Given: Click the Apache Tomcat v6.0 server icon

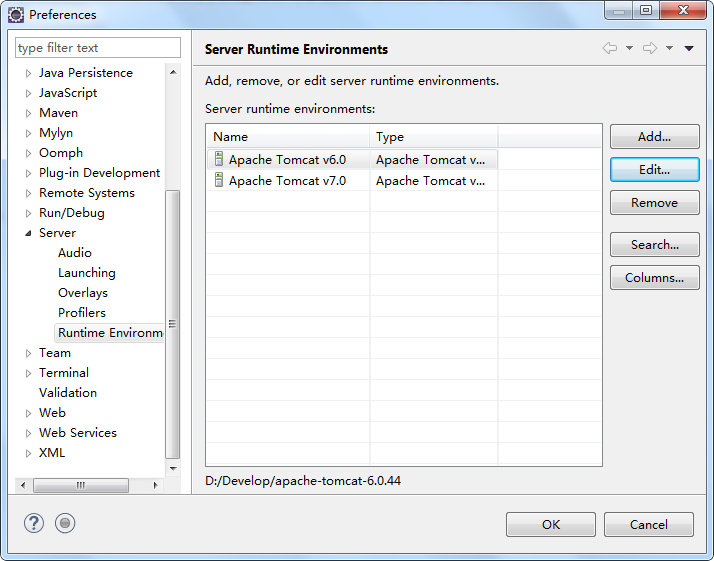Looking at the screenshot, I should pyautogui.click(x=219, y=159).
